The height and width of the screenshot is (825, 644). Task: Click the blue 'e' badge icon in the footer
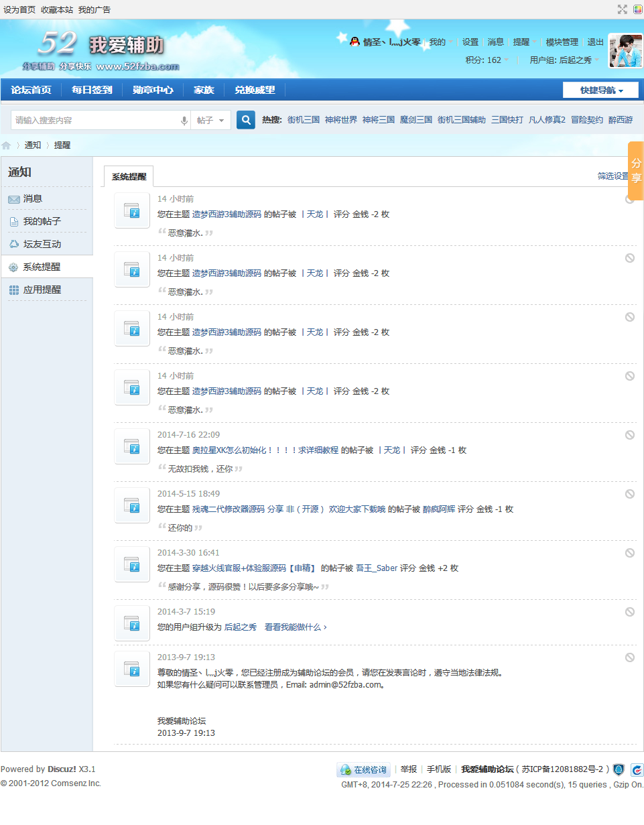click(x=637, y=770)
